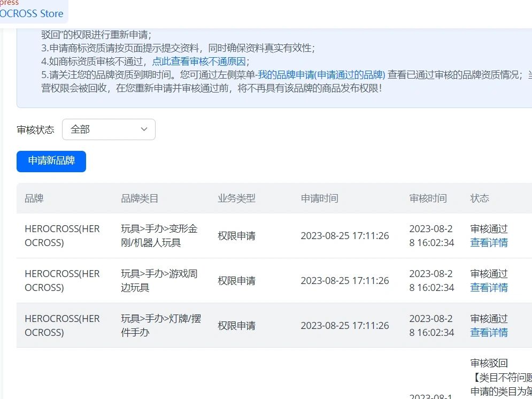The width and height of the screenshot is (532, 399).
Task: Click application time in 变形金刚 row
Action: (x=345, y=236)
